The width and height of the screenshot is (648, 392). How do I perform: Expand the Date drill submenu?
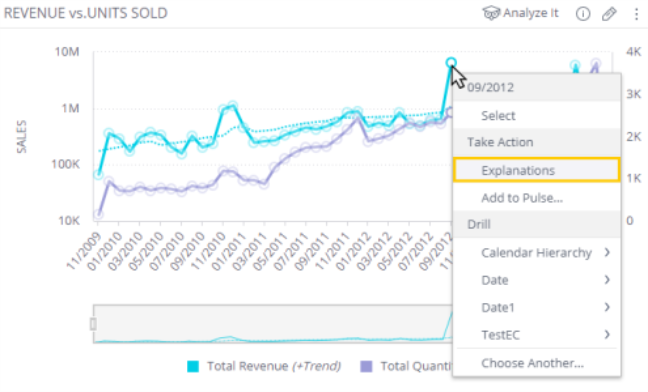[x=536, y=280]
